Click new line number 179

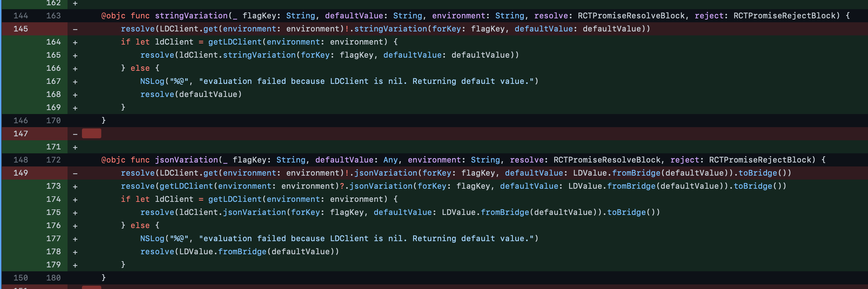coord(53,265)
